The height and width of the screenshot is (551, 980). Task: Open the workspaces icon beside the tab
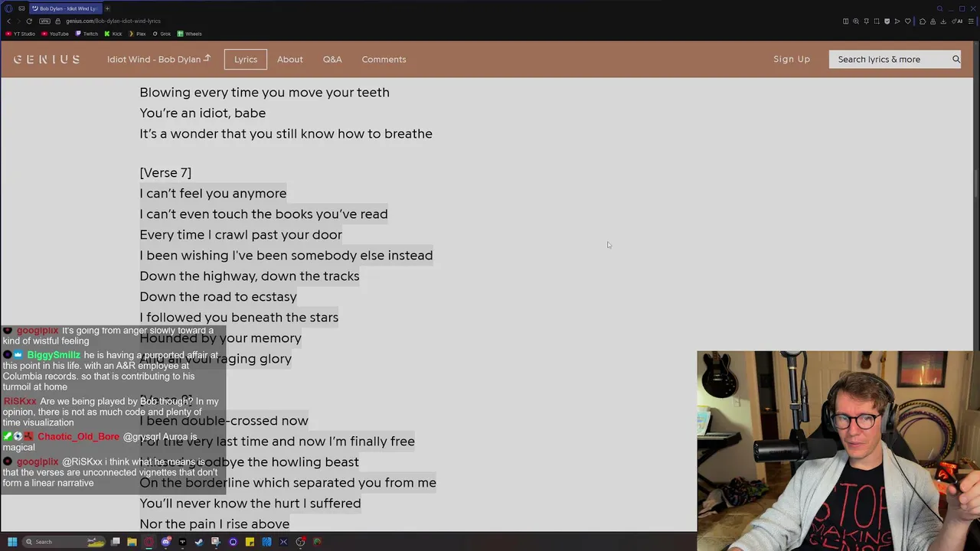coord(21,8)
